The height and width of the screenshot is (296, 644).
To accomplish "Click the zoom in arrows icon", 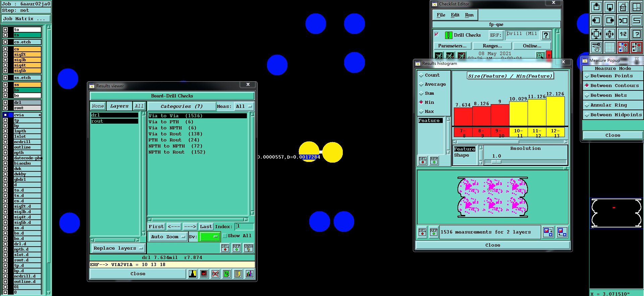I will point(596,34).
